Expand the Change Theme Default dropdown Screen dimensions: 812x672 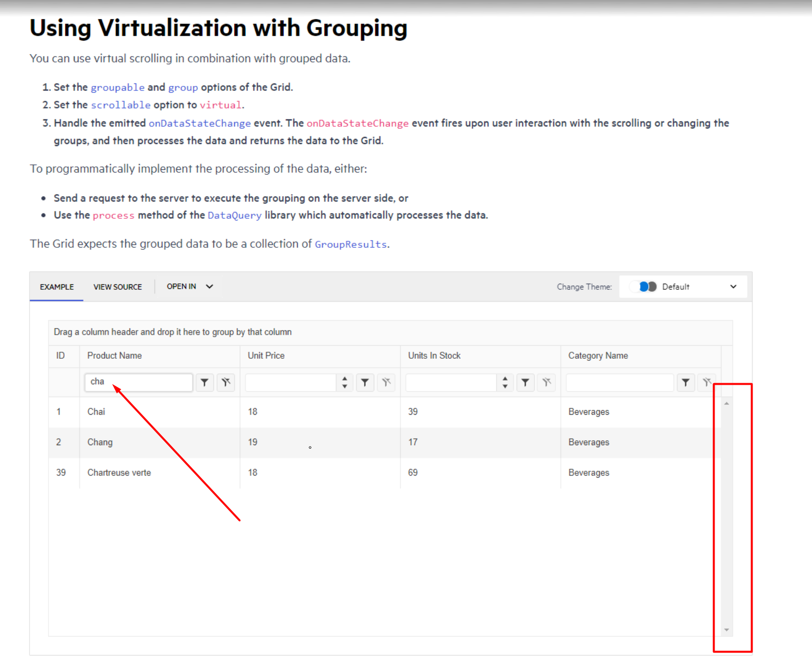tap(733, 287)
